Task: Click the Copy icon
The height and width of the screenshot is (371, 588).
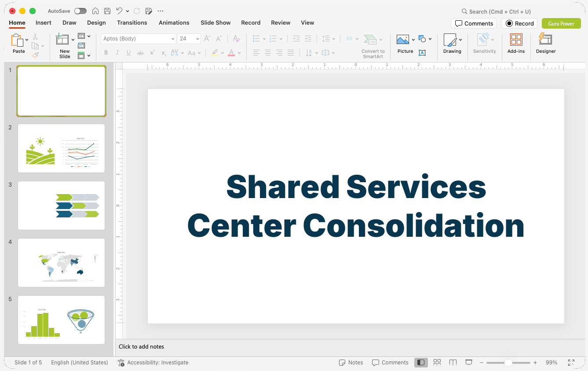Action: pyautogui.click(x=35, y=46)
